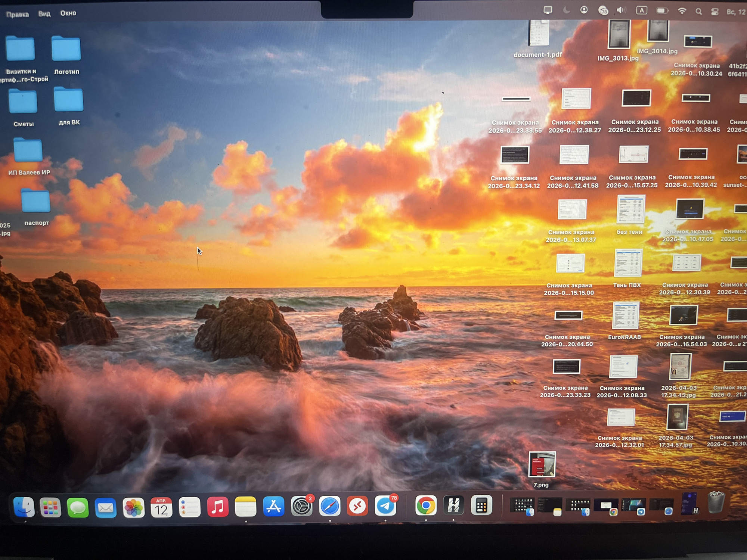Open Control Center in menu bar
Image resolution: width=747 pixels, height=560 pixels.
point(715,12)
